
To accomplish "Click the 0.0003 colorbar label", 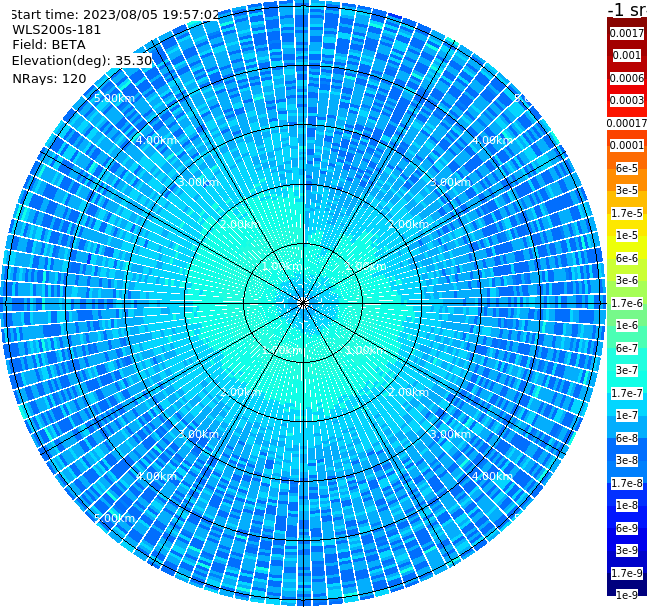I will (627, 100).
